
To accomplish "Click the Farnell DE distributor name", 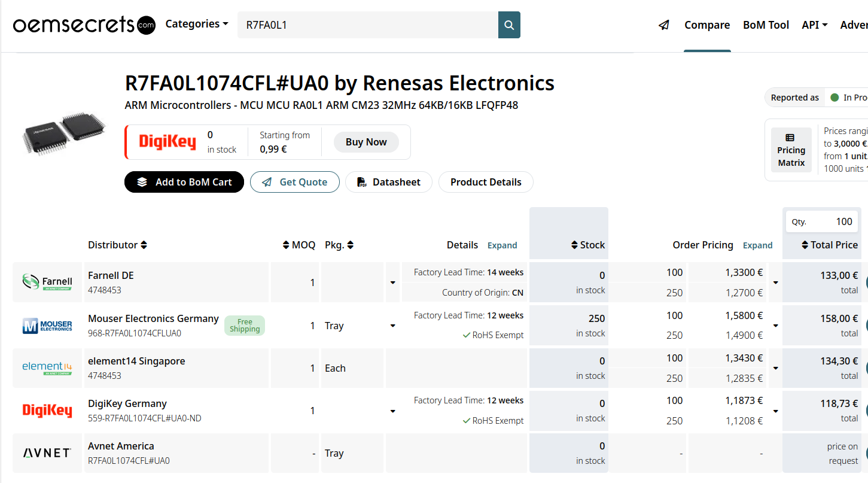I will (111, 275).
